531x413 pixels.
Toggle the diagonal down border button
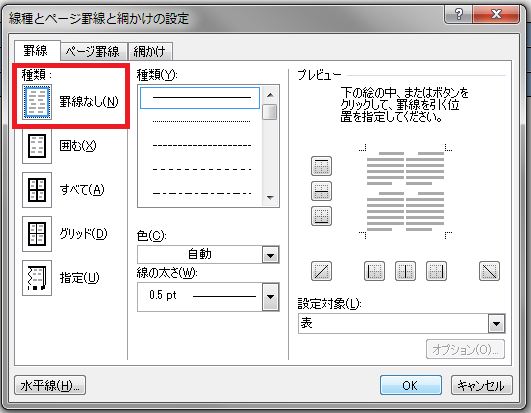489,271
